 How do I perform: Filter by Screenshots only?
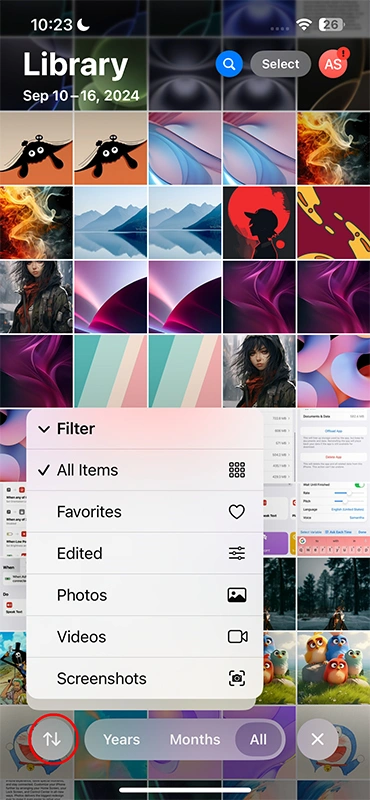145,679
